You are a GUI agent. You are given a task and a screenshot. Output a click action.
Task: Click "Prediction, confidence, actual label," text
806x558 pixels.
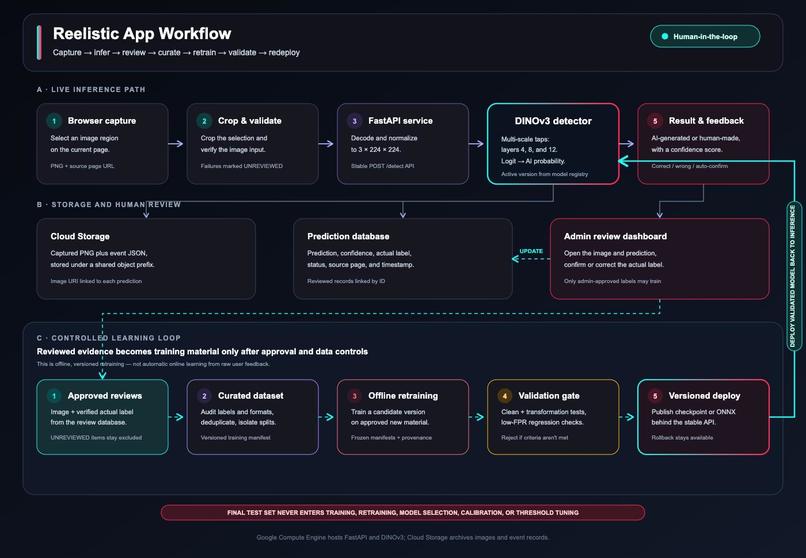pyautogui.click(x=359, y=253)
